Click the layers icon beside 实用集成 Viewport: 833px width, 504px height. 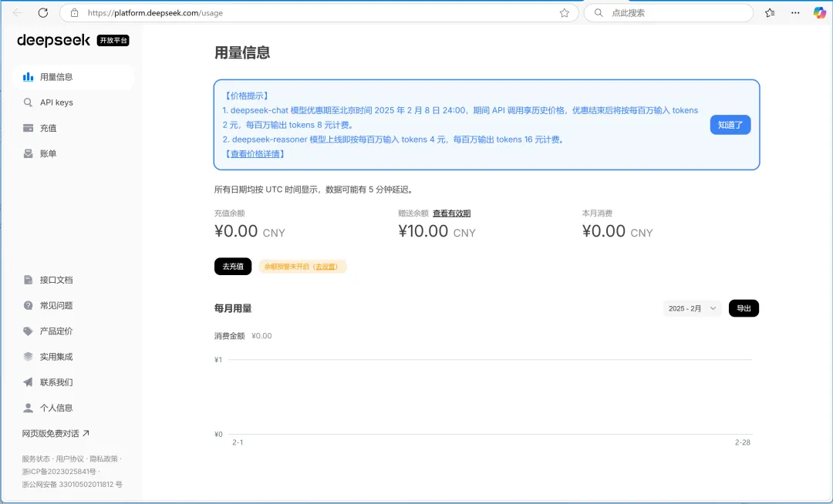point(29,357)
